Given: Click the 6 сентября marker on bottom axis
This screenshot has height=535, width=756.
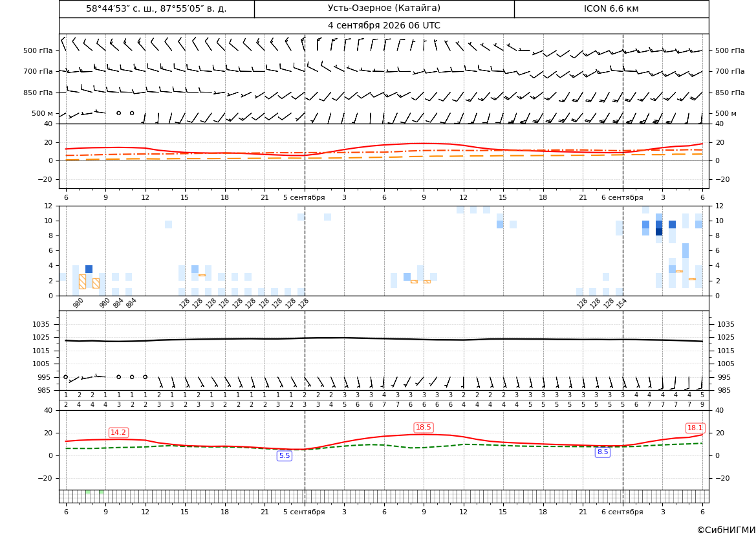Looking at the screenshot, I should tap(622, 512).
